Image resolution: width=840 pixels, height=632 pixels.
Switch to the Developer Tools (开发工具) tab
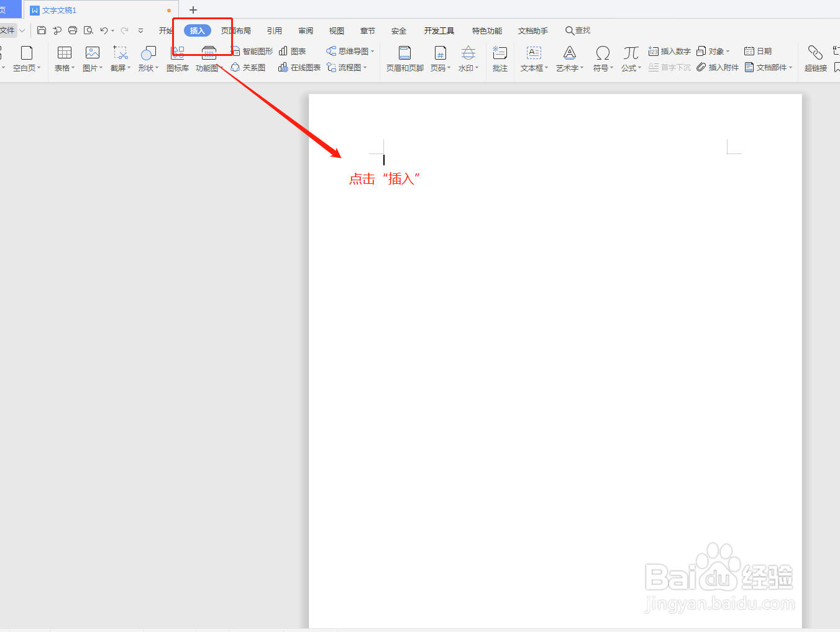point(439,30)
